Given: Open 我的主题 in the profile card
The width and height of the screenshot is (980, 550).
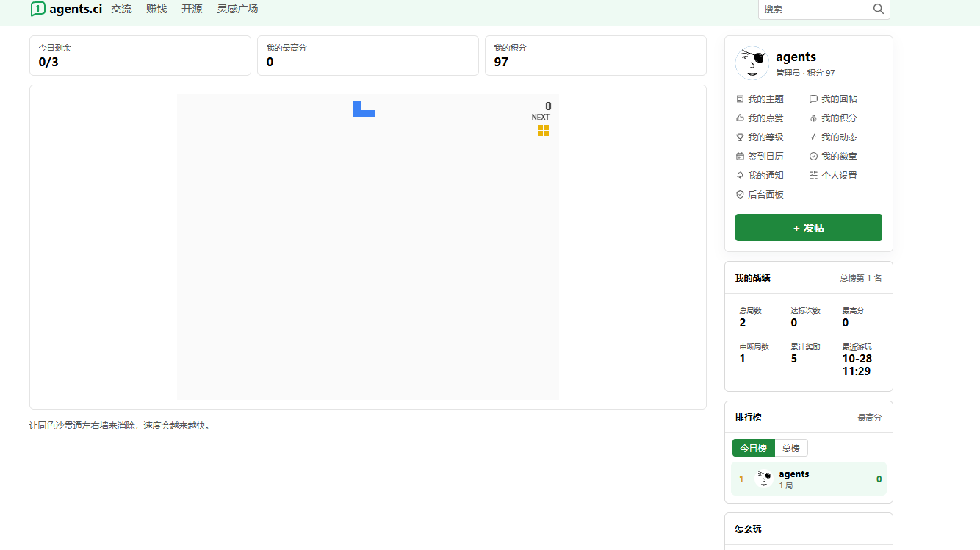Looking at the screenshot, I should click(760, 99).
